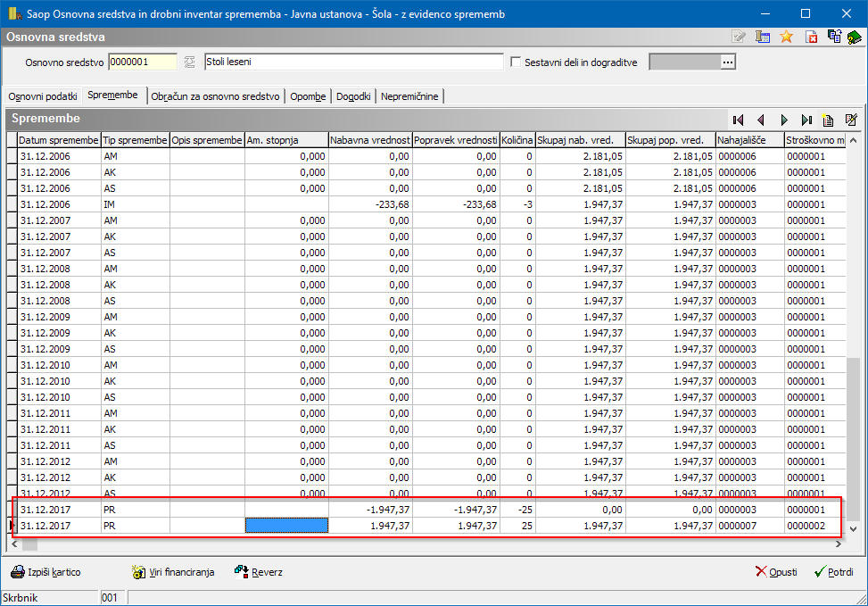Screen dimensions: 868x606
Task: Click the document with red X icon
Action: pyautogui.click(x=811, y=37)
